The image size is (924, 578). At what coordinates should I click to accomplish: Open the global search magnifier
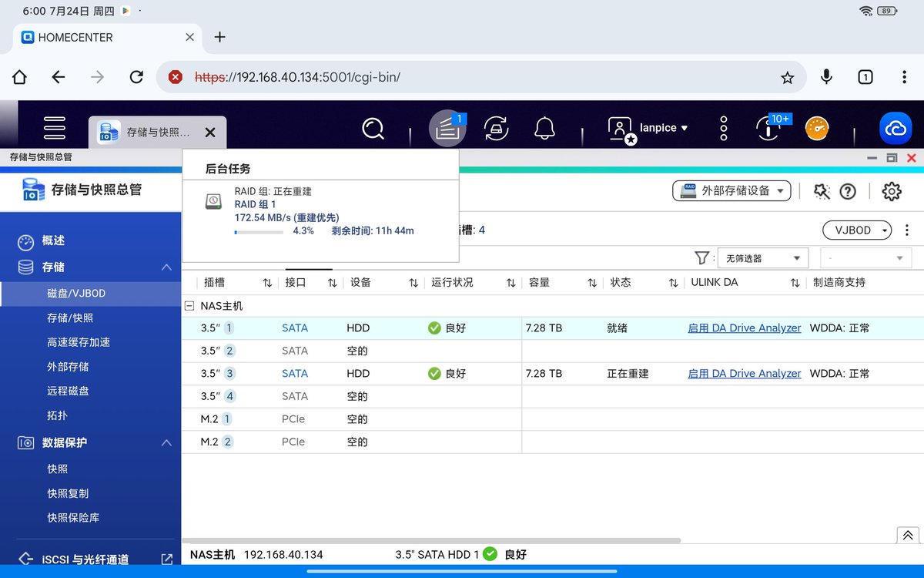[x=373, y=128]
